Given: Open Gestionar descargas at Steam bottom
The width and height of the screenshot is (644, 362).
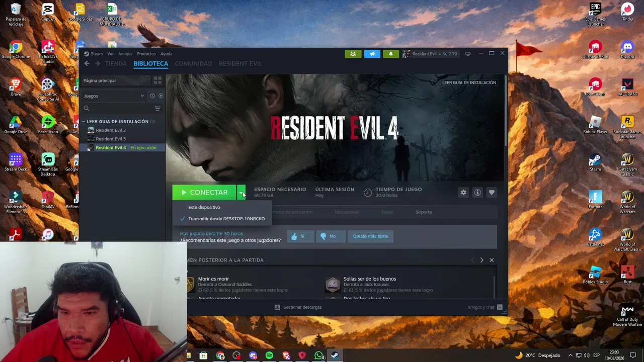Looking at the screenshot, I should point(298,307).
